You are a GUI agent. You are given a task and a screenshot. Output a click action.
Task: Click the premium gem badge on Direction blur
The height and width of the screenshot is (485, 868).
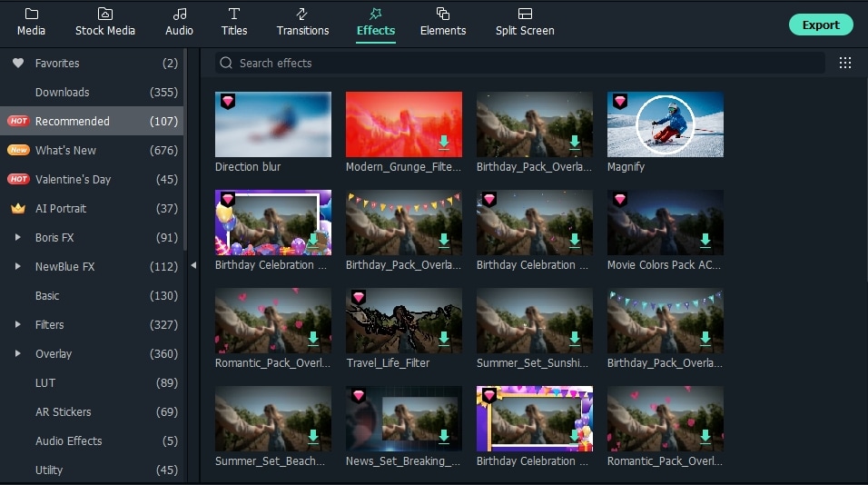(x=228, y=102)
